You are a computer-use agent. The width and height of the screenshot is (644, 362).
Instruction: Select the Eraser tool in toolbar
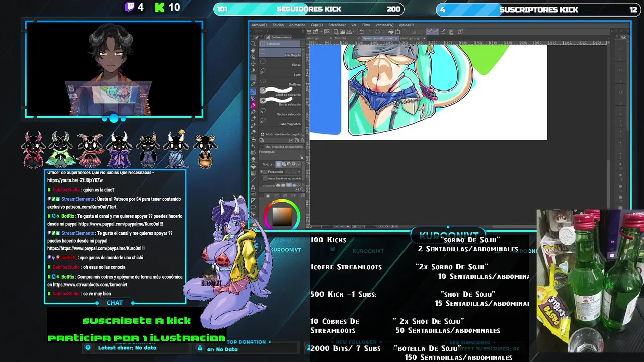point(253,159)
